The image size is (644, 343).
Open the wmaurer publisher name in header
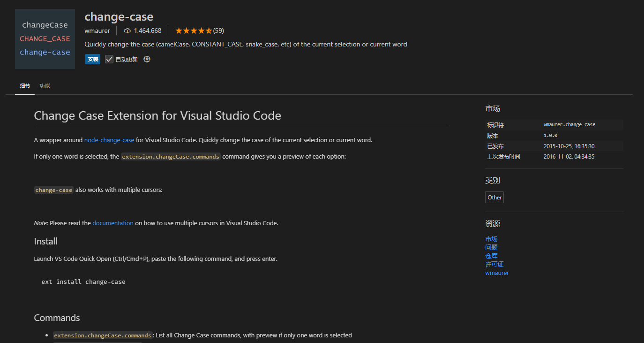click(x=97, y=31)
